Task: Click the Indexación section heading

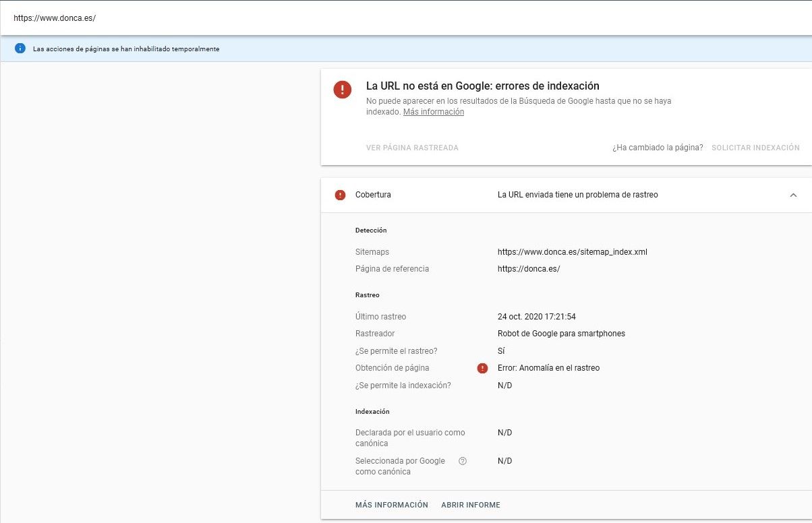Action: pyautogui.click(x=372, y=412)
